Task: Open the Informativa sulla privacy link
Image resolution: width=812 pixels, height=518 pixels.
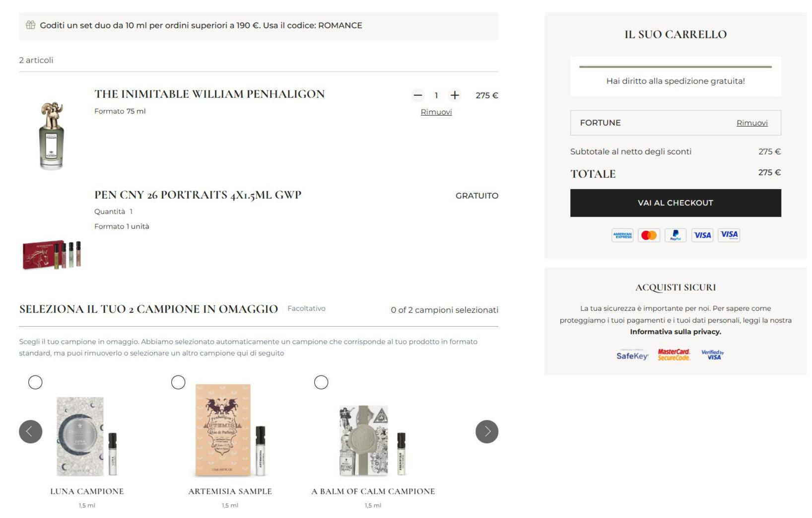Action: (676, 332)
